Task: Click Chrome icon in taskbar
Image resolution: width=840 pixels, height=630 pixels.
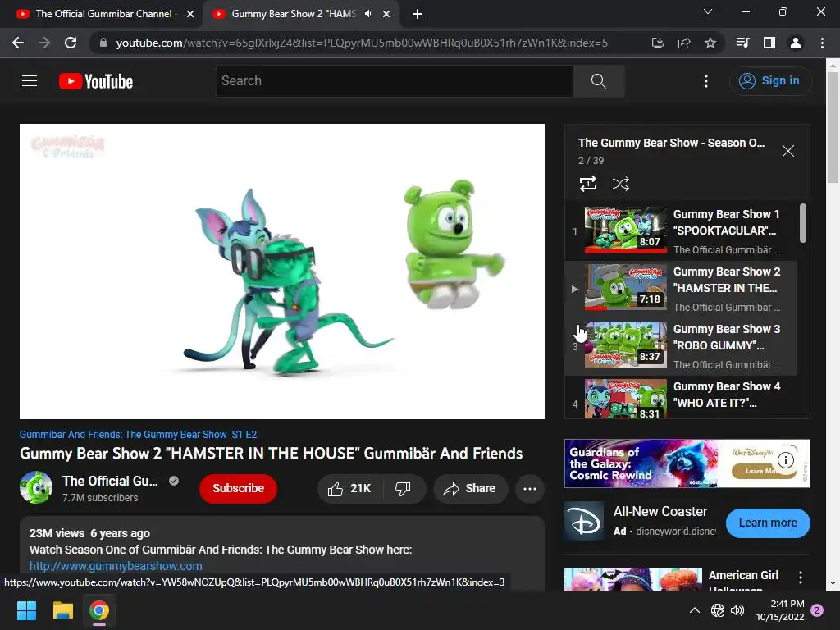Action: coord(99,610)
